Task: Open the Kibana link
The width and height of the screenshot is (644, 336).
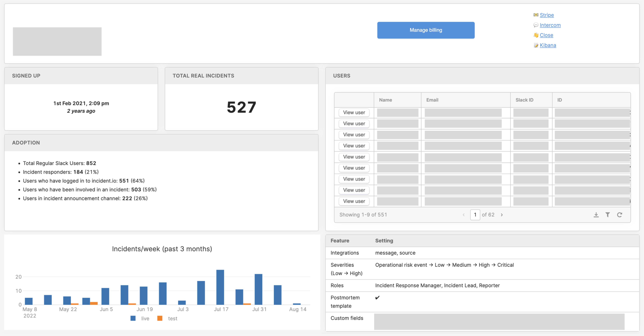Action: coord(548,45)
